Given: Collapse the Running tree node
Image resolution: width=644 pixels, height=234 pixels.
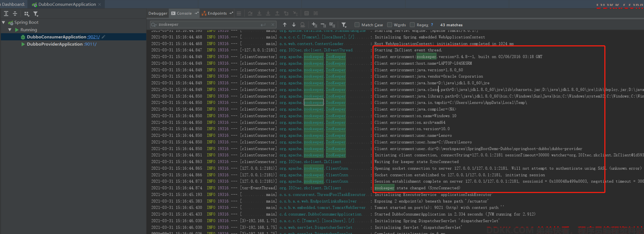Looking at the screenshot, I should tap(10, 30).
